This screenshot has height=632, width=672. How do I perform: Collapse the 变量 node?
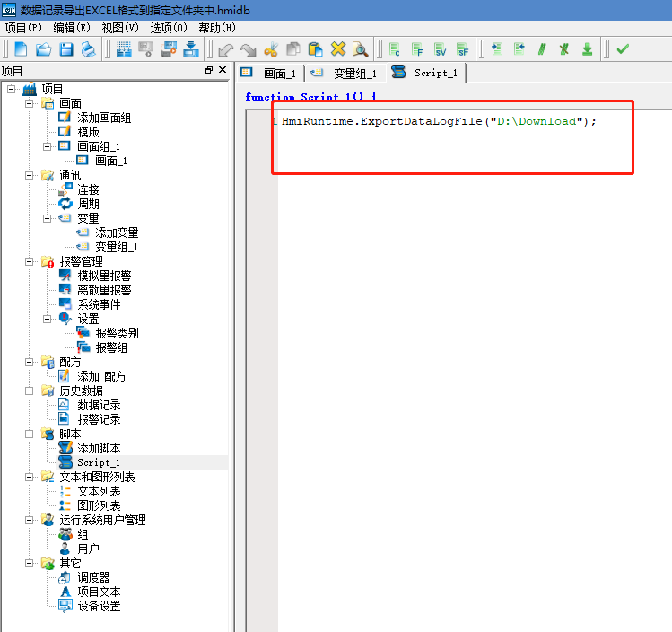48,218
